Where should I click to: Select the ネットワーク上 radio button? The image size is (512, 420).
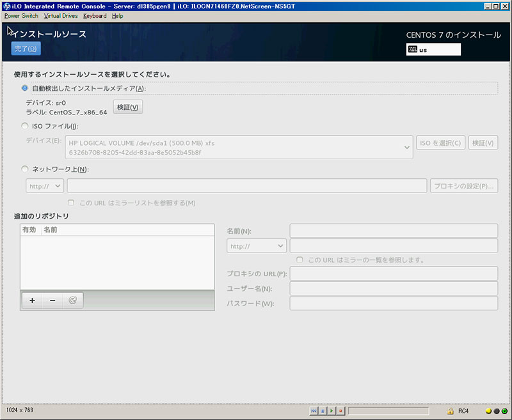pos(24,169)
